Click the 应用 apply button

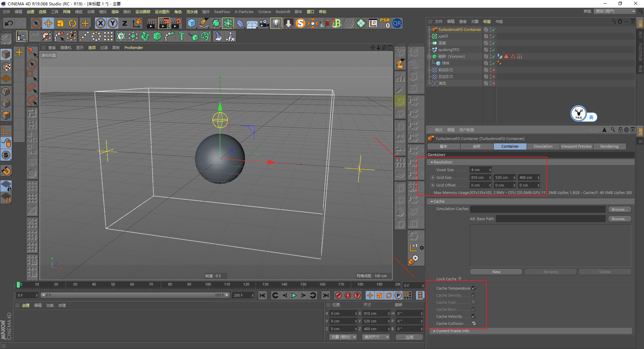[409, 337]
